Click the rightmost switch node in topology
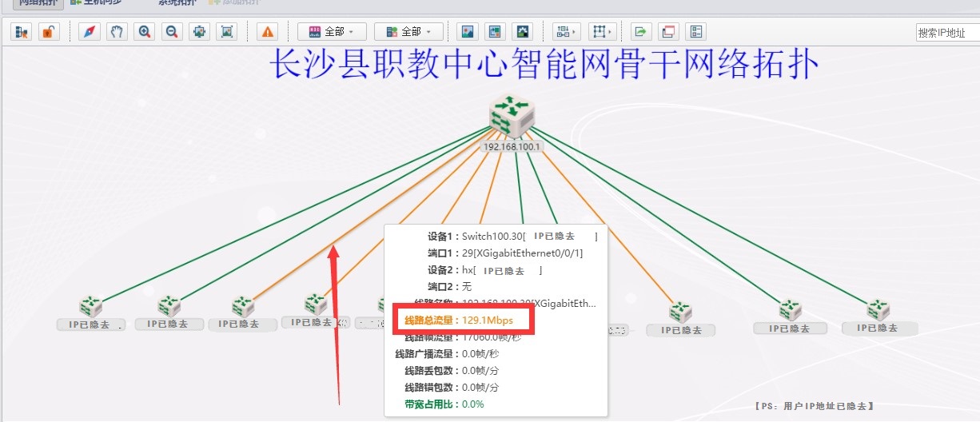The width and height of the screenshot is (980, 422). pyautogui.click(x=878, y=309)
